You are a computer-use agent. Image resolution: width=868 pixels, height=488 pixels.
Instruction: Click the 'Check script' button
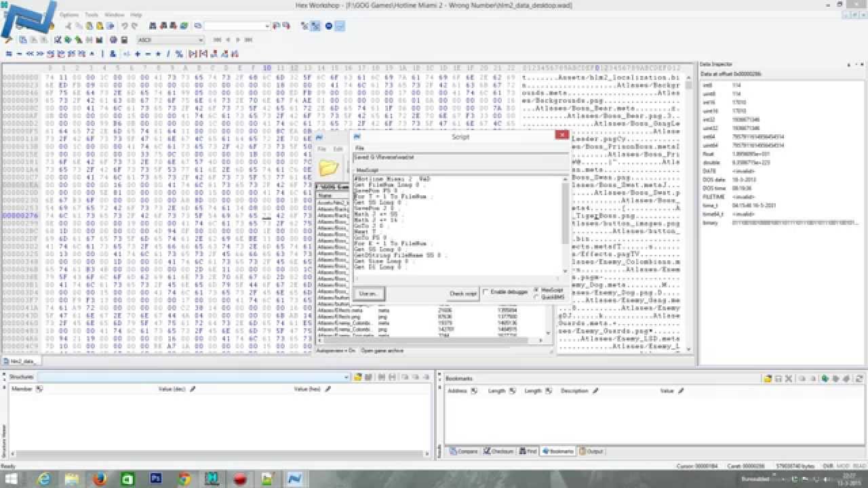pos(463,293)
